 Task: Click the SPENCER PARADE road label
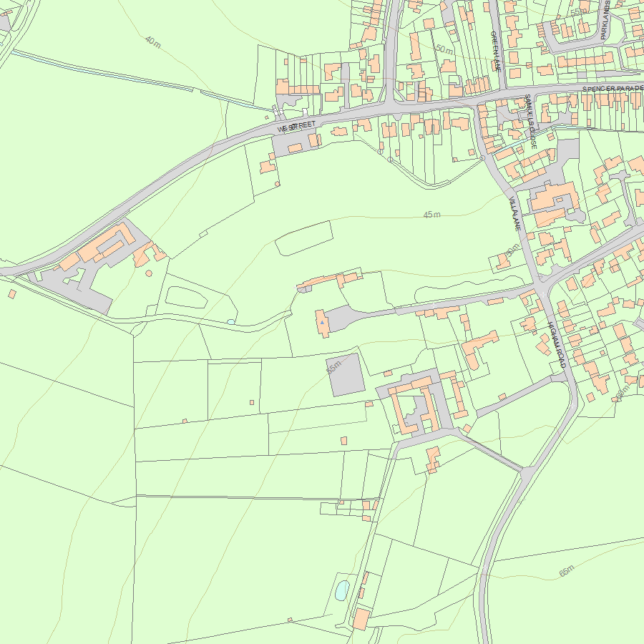point(613,89)
